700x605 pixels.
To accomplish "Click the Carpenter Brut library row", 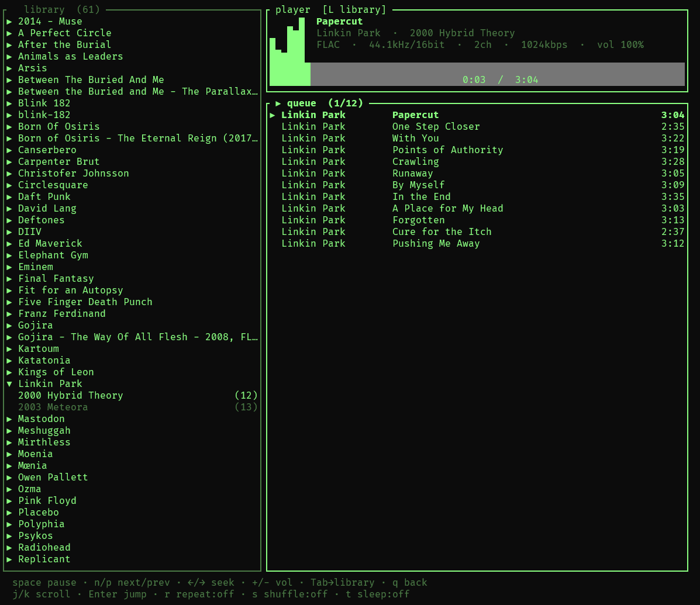I will coord(132,161).
